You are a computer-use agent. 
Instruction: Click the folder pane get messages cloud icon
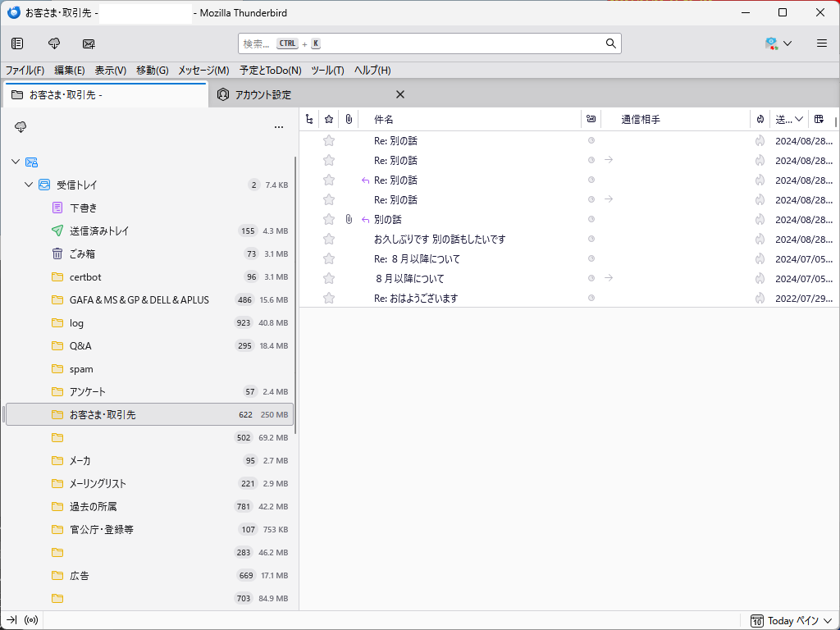[x=21, y=127]
